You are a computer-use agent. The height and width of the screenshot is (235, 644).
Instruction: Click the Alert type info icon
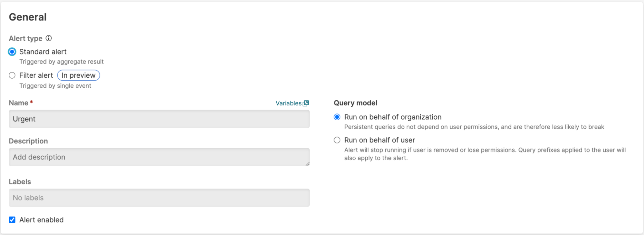(49, 38)
